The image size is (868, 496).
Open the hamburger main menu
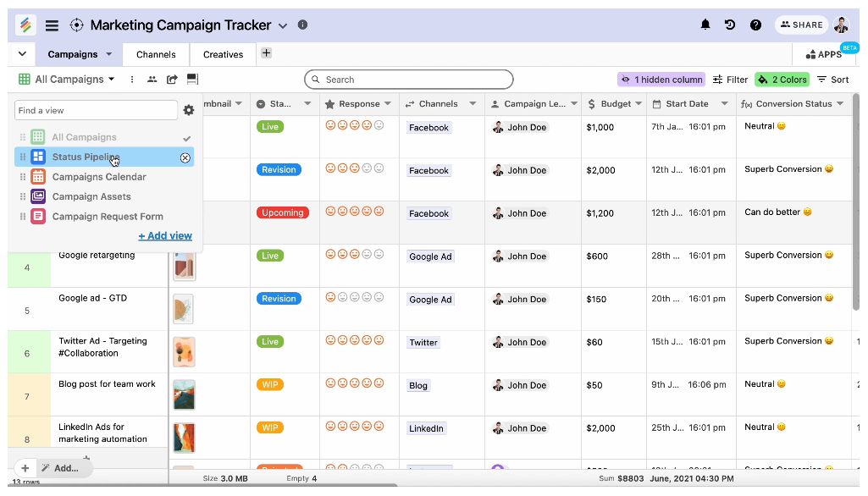tap(52, 25)
